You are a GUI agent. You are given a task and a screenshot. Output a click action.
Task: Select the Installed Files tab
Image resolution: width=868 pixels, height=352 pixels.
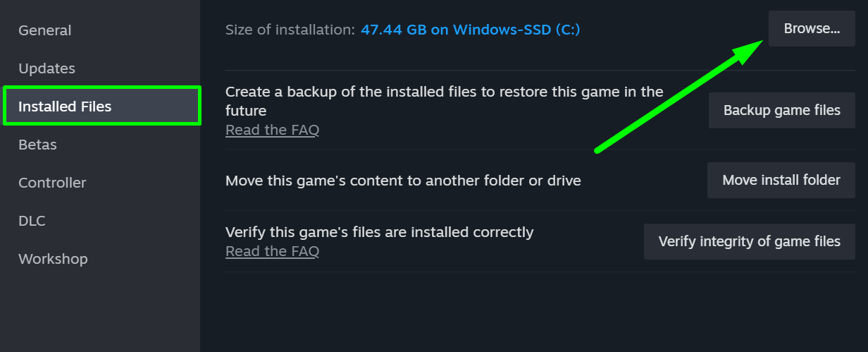(102, 107)
